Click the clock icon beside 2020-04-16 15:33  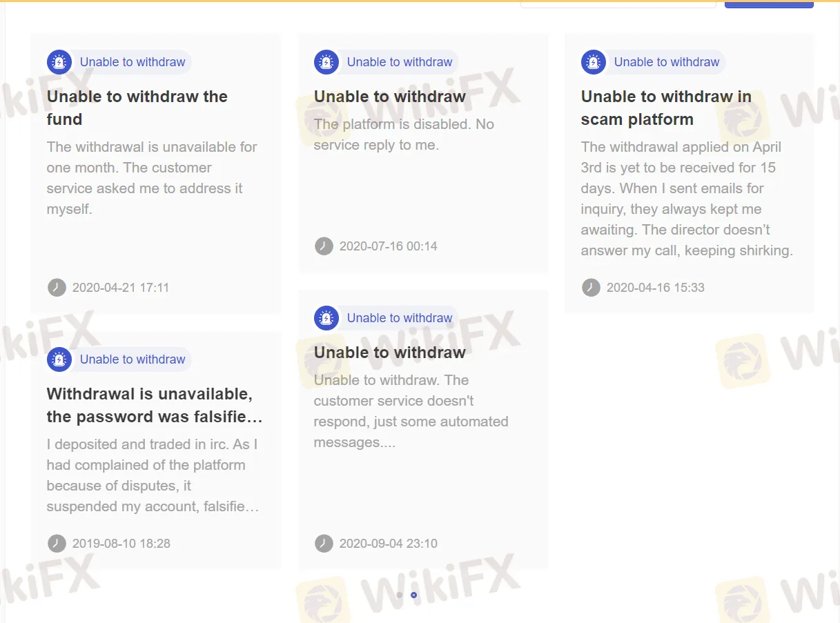592,287
